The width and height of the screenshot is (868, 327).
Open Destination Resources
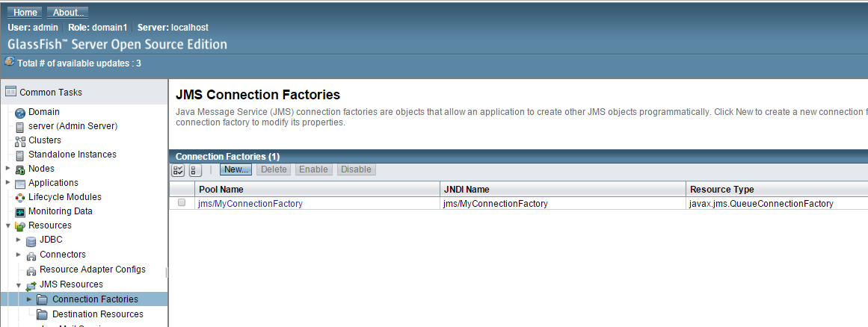tap(98, 314)
